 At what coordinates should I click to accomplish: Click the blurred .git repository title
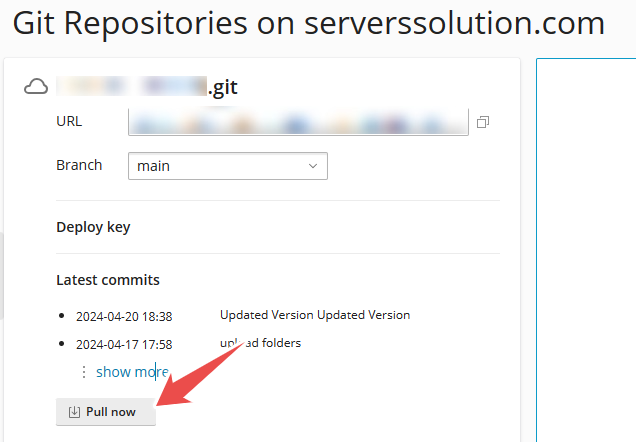point(147,86)
